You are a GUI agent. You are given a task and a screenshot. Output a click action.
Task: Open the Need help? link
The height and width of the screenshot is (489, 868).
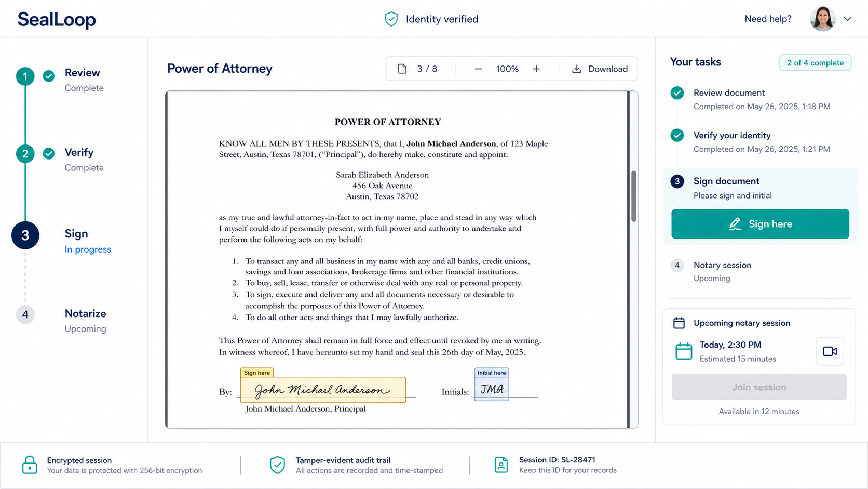tap(768, 19)
